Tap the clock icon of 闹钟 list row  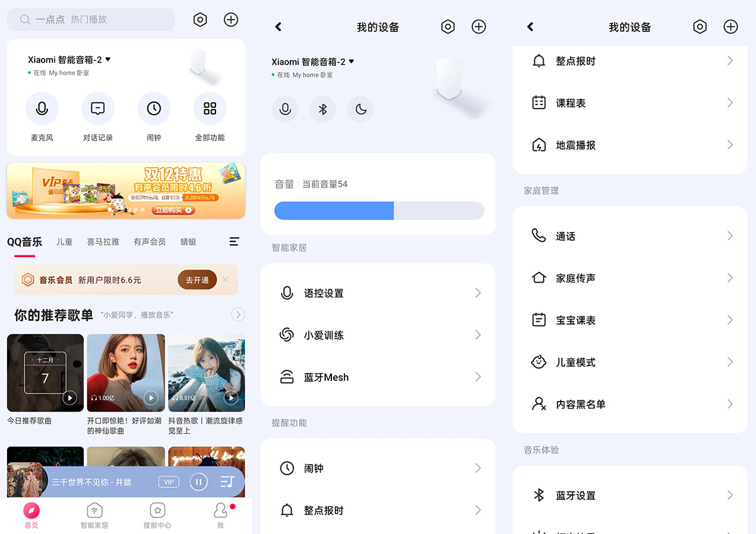(287, 468)
